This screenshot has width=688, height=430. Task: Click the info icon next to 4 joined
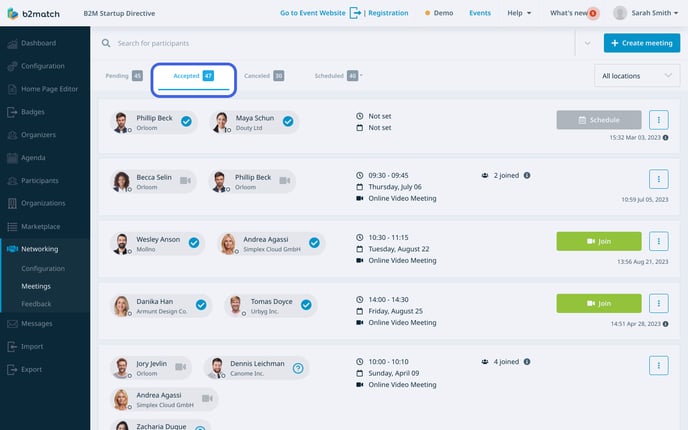pyautogui.click(x=527, y=362)
